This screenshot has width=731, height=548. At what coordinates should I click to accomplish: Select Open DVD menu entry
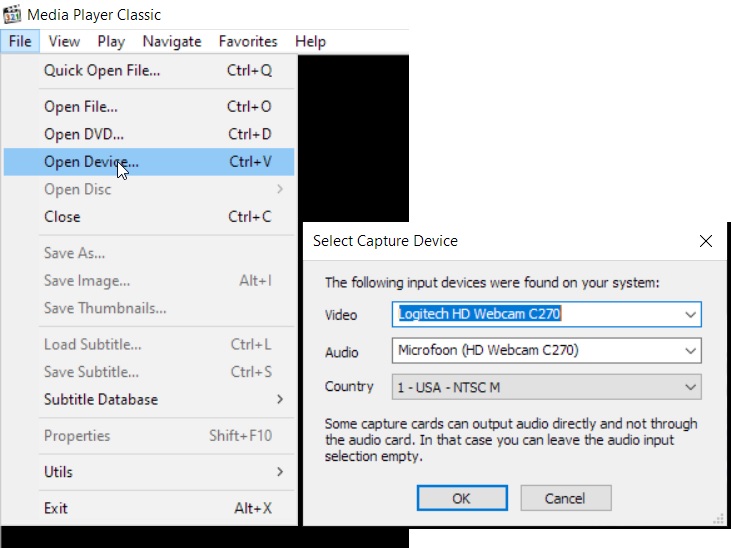[84, 134]
